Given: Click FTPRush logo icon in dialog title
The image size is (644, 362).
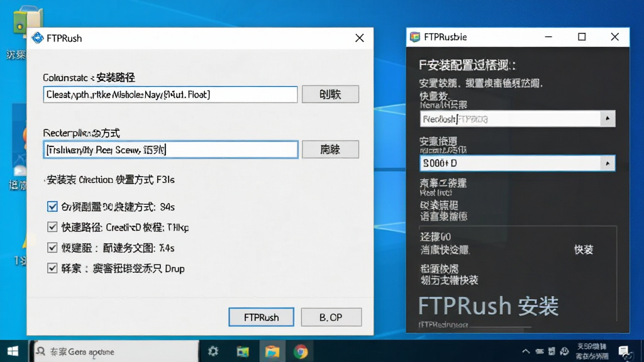Looking at the screenshot, I should [x=38, y=38].
